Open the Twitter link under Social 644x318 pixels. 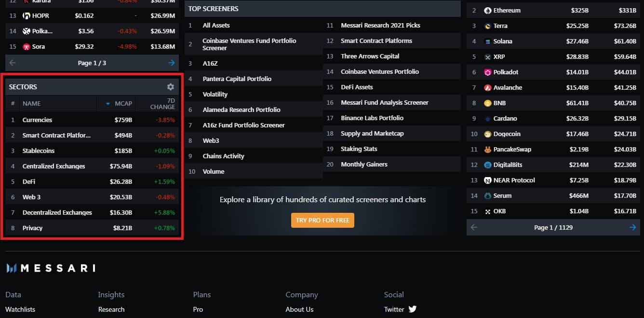tap(394, 309)
